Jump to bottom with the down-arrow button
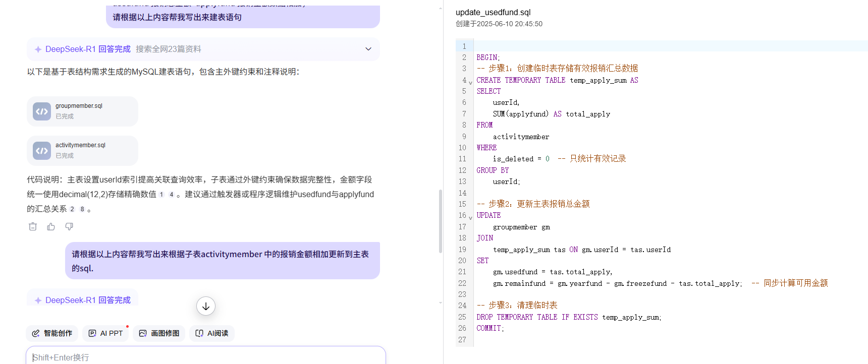Screen dimensions: 868x364 coord(206,306)
